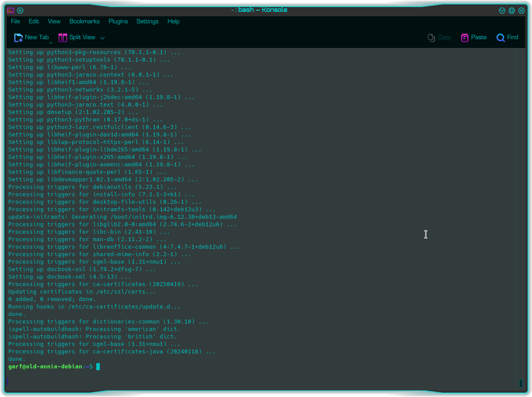
Task: Click the 'Running hooks in /etc/ca-certificates/update.d...' line
Action: [x=95, y=307]
